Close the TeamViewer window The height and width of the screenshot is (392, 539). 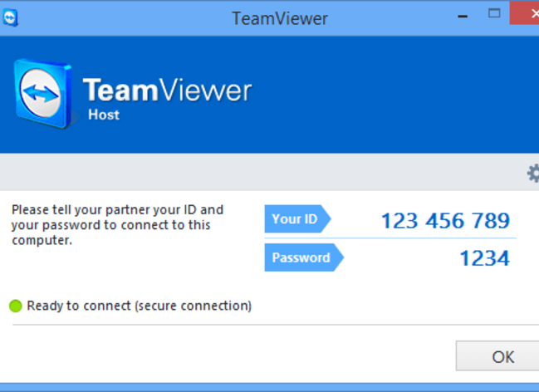click(525, 13)
